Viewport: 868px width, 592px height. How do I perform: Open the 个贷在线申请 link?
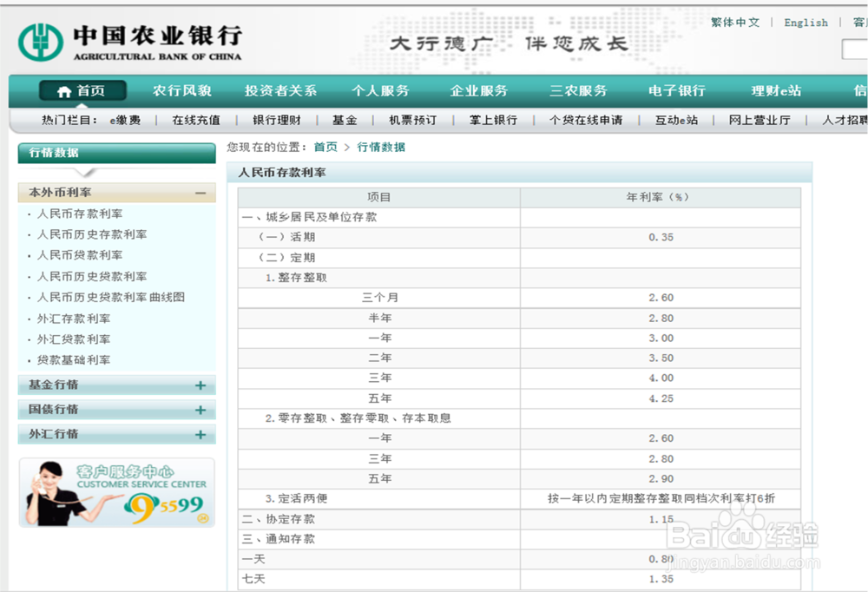point(586,120)
